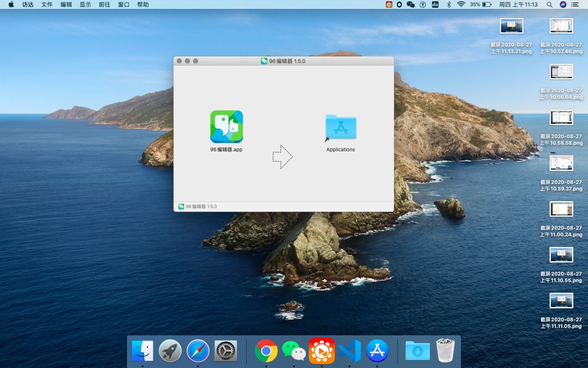588x368 pixels.
Task: Open the 前往 menu
Action: 104,5
